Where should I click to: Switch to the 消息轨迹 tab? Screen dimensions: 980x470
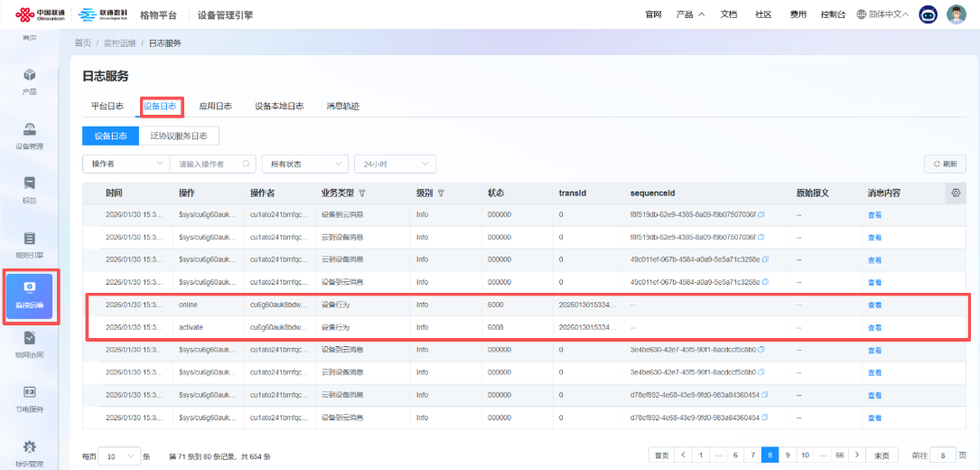pos(343,106)
